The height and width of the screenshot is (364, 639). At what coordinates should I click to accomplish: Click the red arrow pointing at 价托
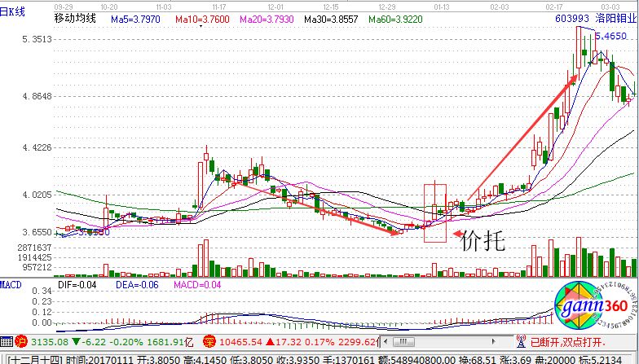pos(459,233)
